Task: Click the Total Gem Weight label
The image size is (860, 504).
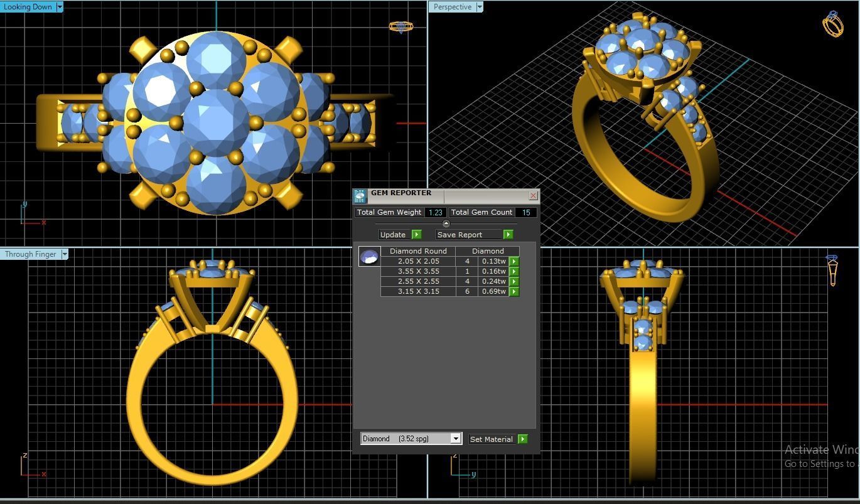Action: click(x=389, y=212)
